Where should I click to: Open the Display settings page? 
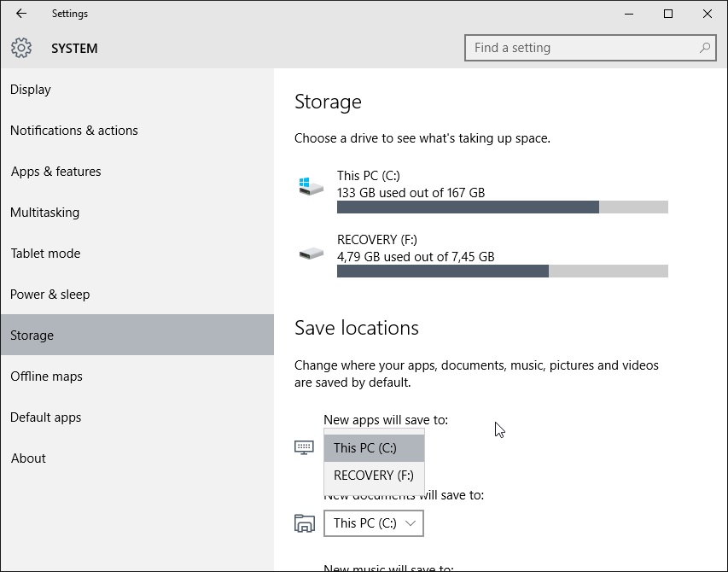(137, 89)
